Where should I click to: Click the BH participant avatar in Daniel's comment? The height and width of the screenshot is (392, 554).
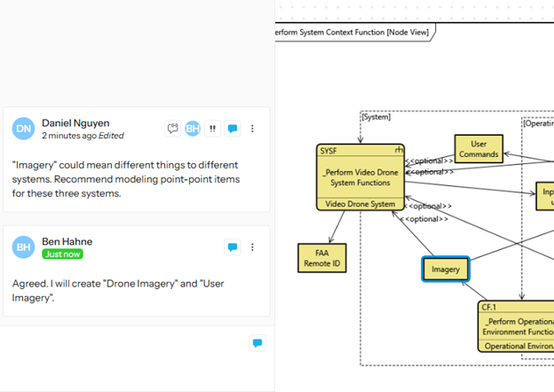tap(193, 129)
